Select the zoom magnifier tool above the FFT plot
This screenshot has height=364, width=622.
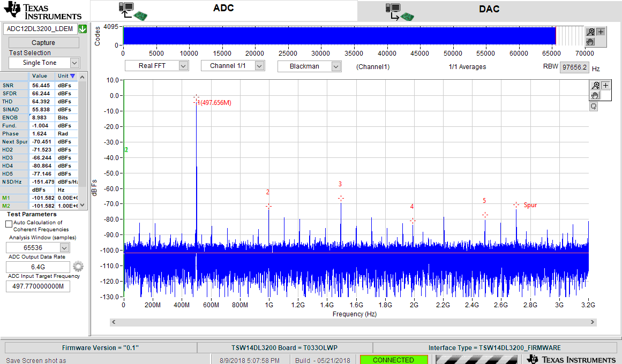click(x=594, y=85)
